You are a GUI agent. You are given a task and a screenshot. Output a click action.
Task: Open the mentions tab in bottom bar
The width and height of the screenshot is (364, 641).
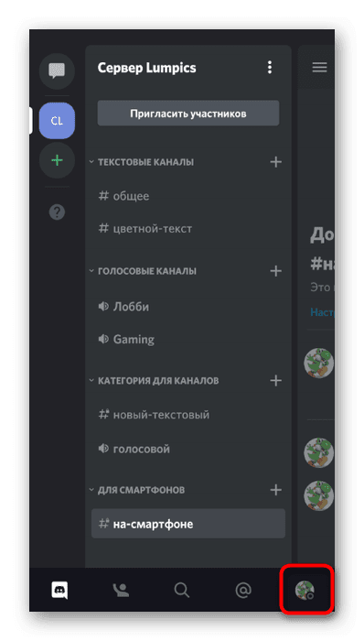pos(243,591)
